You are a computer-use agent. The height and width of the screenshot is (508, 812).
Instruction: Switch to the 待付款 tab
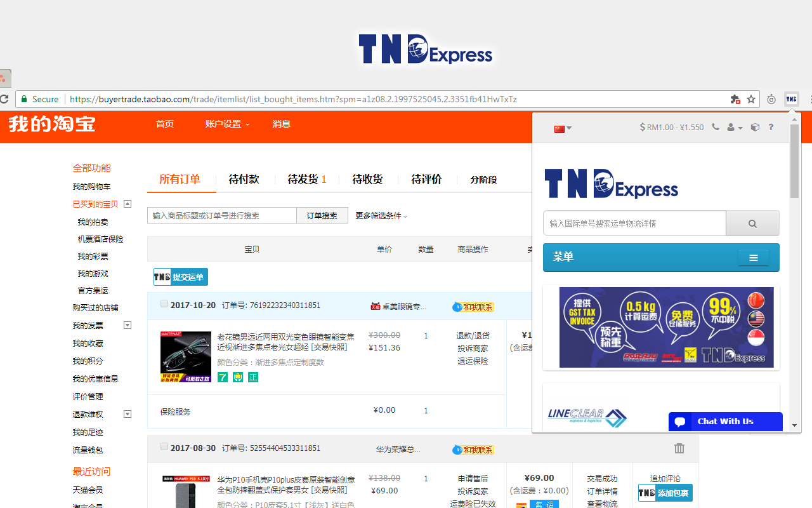244,179
